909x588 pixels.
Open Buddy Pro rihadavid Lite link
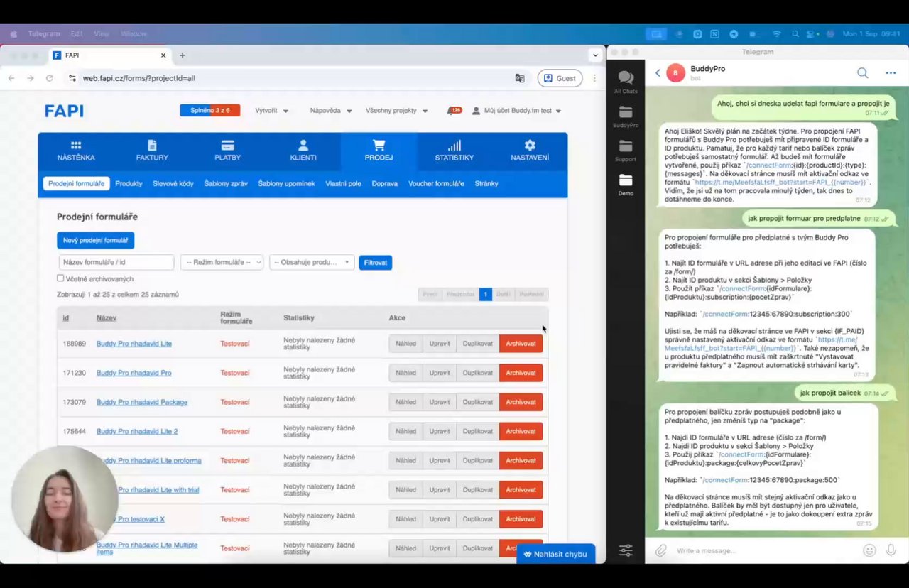pyautogui.click(x=134, y=344)
